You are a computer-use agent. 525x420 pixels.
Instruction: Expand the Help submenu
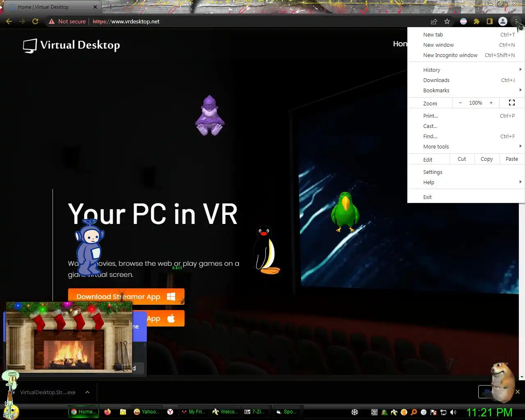point(466,183)
